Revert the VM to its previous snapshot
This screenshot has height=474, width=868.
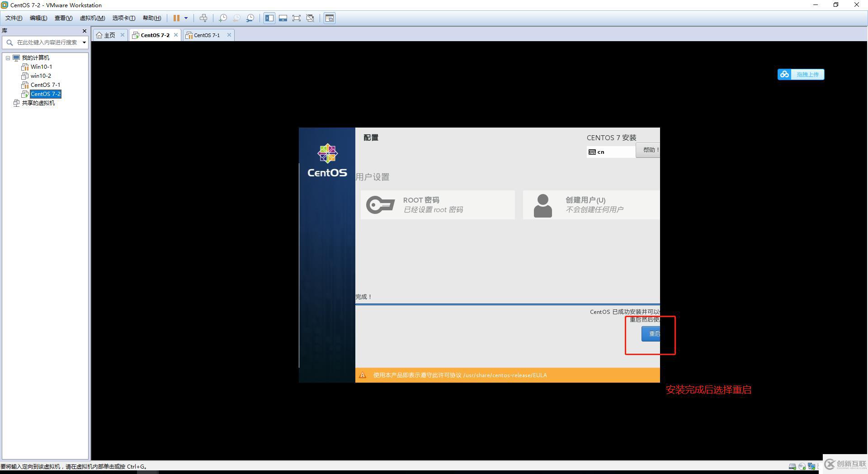(236, 18)
